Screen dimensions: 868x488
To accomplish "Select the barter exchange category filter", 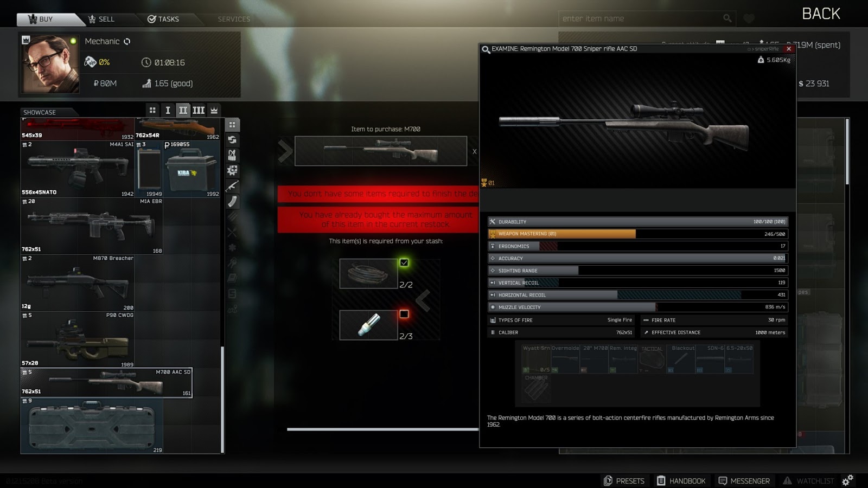I will click(232, 140).
